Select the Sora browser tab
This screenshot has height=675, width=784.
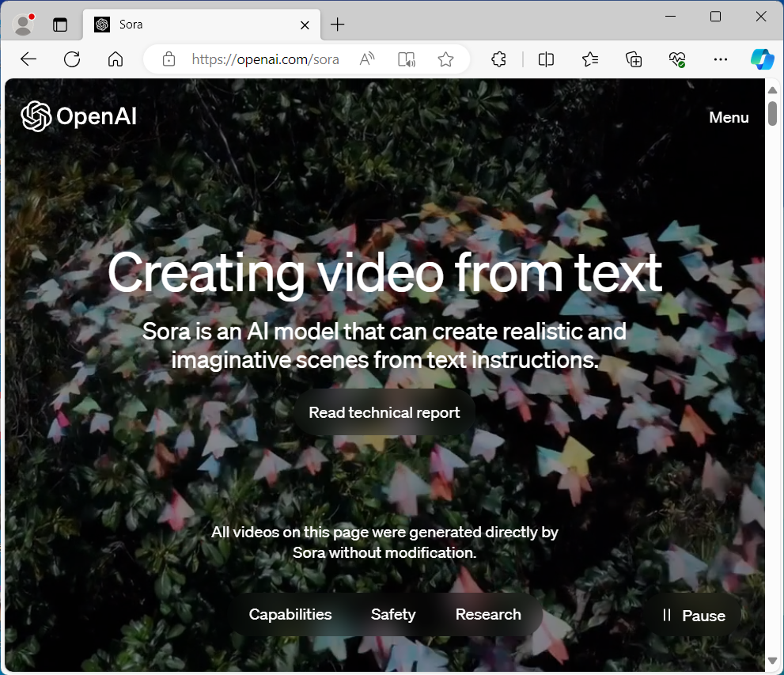pos(202,25)
